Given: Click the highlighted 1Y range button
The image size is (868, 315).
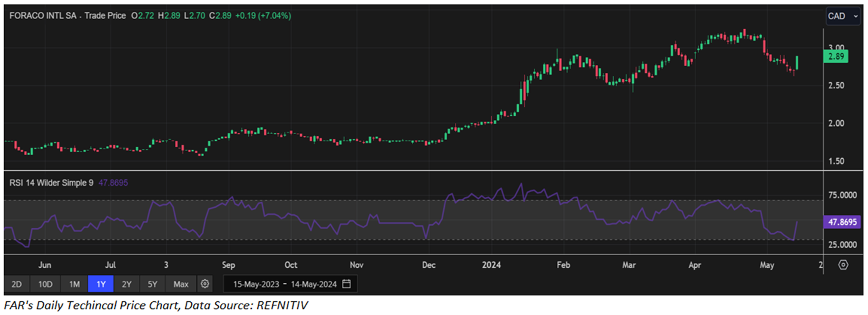Looking at the screenshot, I should tap(101, 283).
